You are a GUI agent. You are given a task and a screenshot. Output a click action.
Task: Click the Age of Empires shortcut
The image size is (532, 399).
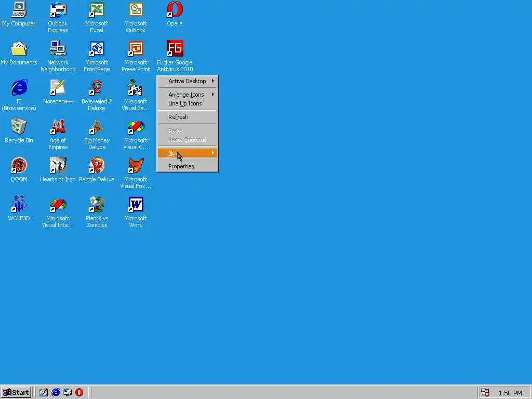(58, 134)
